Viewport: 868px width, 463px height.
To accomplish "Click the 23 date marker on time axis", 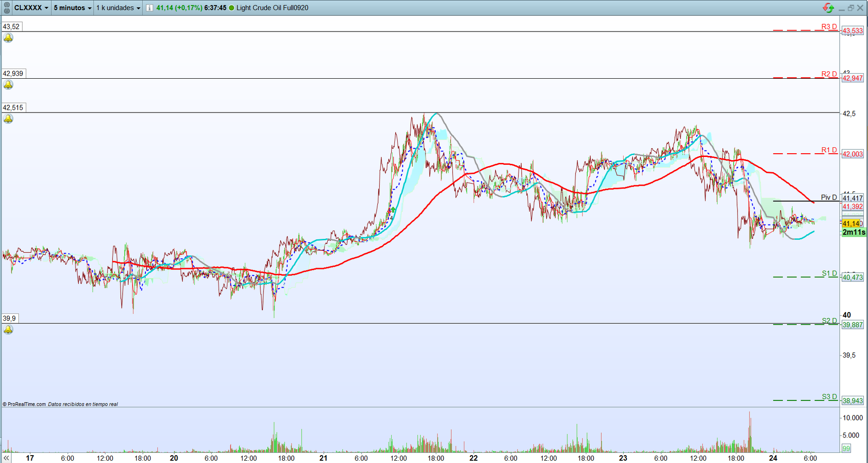I will click(623, 458).
